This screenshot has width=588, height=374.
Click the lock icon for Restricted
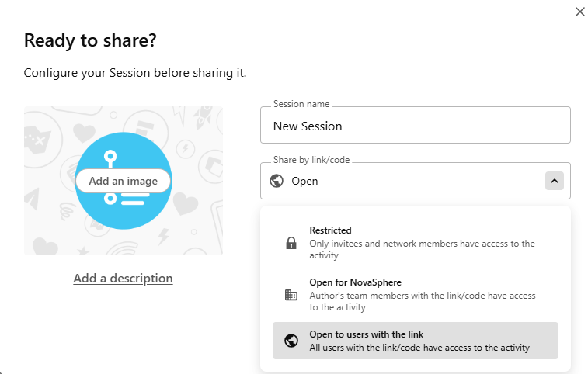click(291, 243)
